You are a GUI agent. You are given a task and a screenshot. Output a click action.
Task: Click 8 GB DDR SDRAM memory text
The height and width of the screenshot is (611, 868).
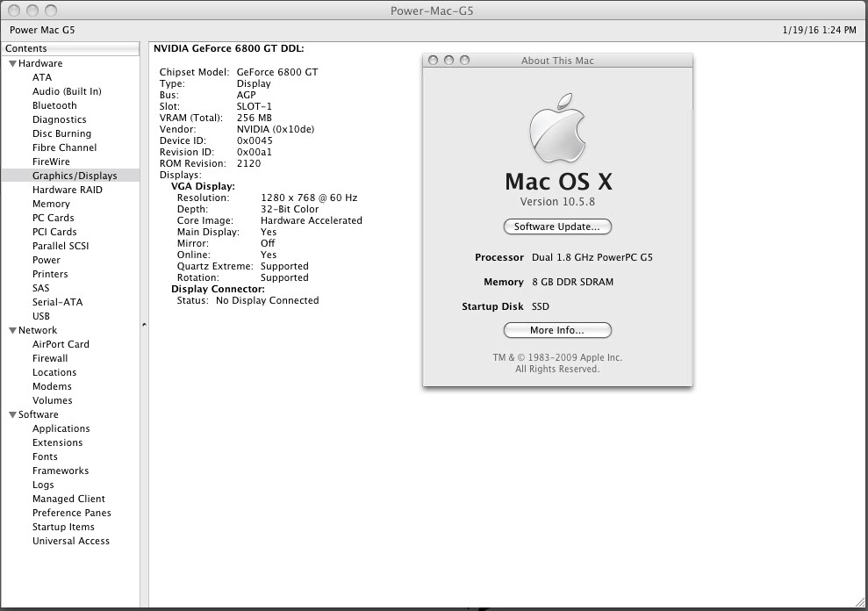tap(572, 282)
